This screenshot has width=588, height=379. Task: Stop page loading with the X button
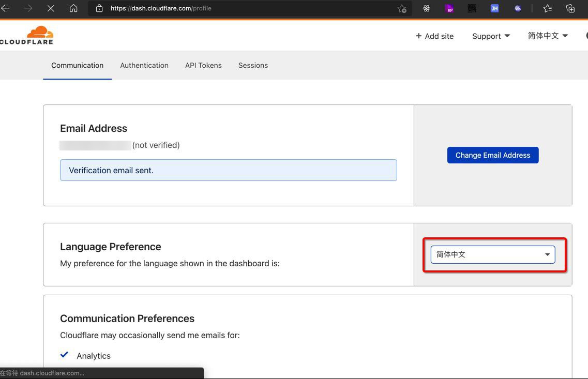pos(51,8)
